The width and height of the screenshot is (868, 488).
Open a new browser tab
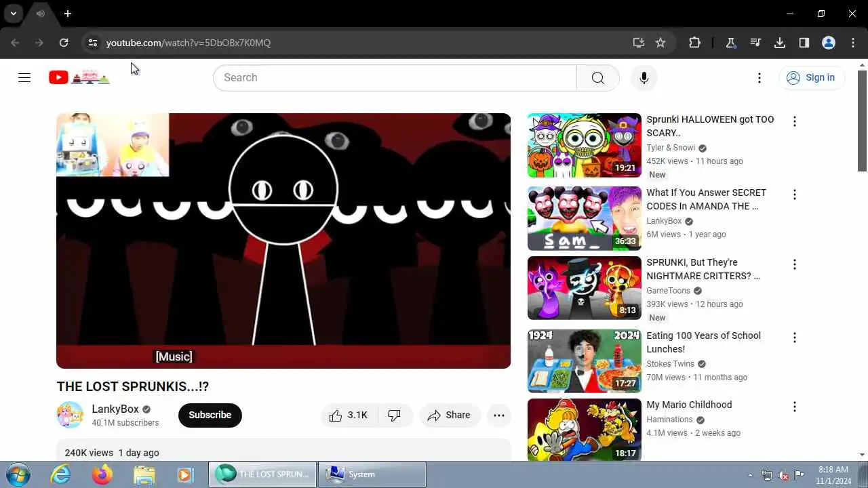coord(68,14)
